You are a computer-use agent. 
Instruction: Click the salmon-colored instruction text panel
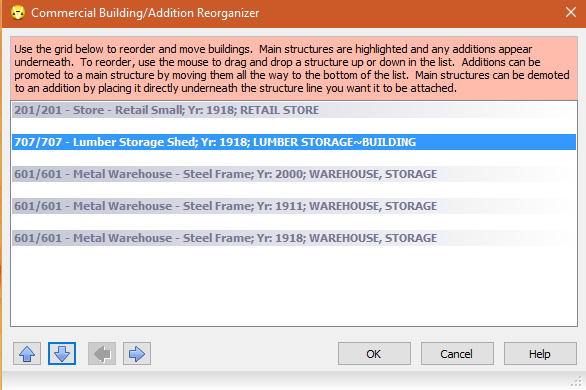294,68
